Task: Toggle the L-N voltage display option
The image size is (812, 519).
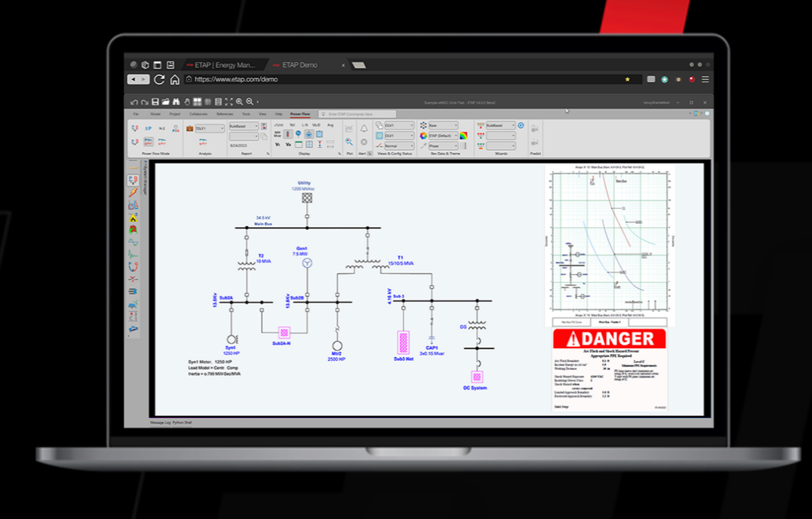Action: 305,125
